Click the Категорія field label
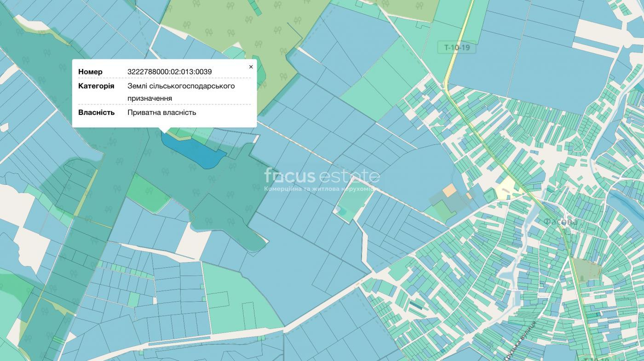Viewport: 644px width, 361px height. click(96, 86)
